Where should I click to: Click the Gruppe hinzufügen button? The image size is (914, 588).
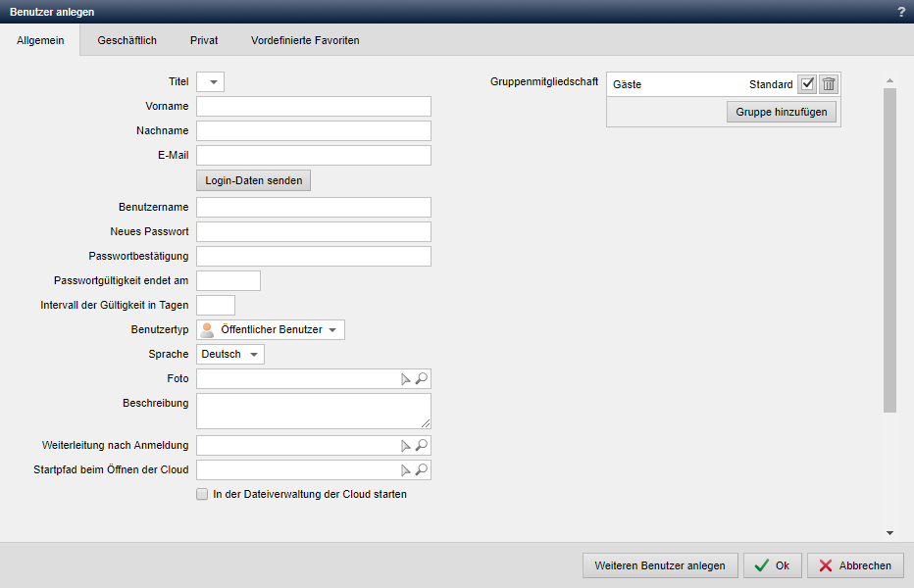(x=781, y=112)
